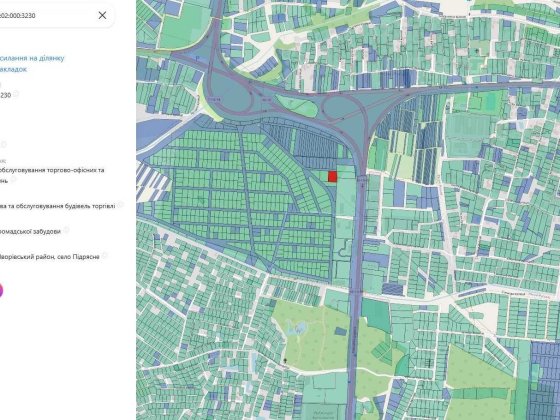
Task: Open the bookmarks link under parcel link
Action: click(14, 69)
